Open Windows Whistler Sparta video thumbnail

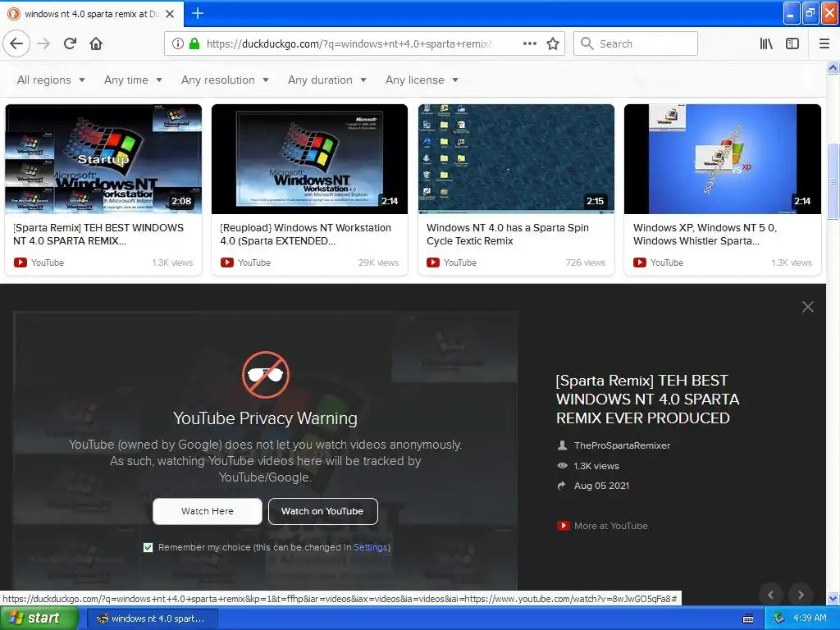pos(723,159)
